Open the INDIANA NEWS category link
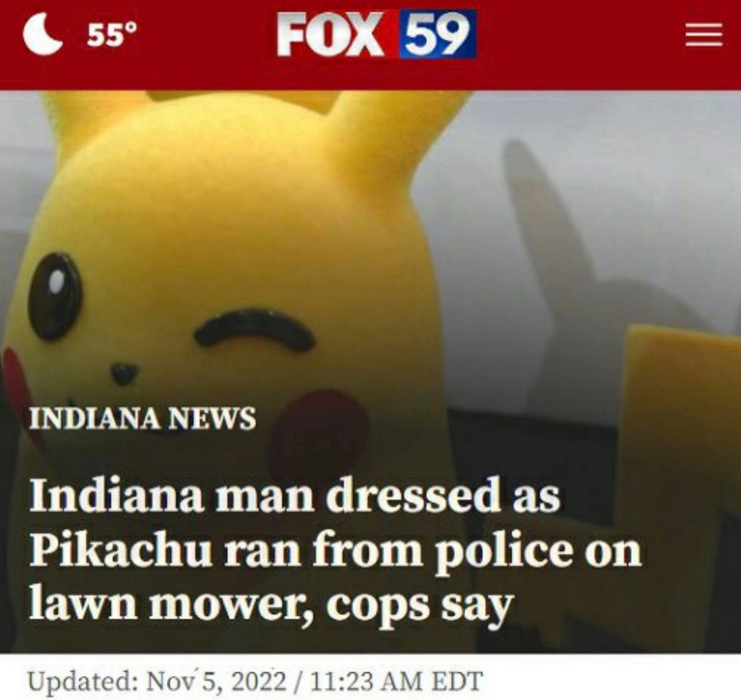 pyautogui.click(x=142, y=418)
